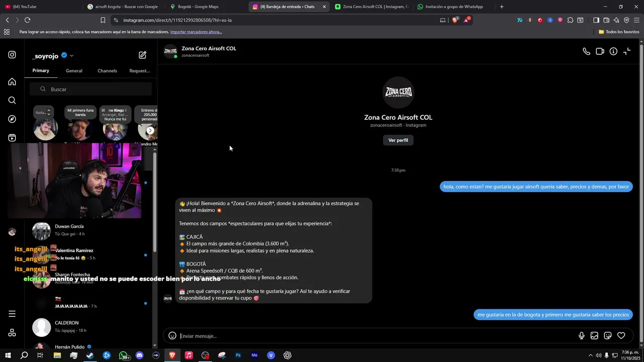The width and height of the screenshot is (644, 362).
Task: Open the Todos los favoritos folder
Action: click(x=619, y=32)
